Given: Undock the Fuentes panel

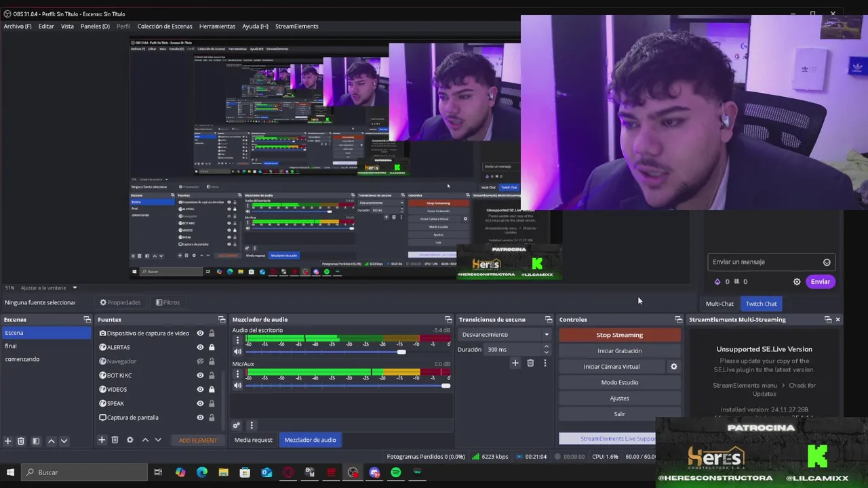Looking at the screenshot, I should click(221, 320).
